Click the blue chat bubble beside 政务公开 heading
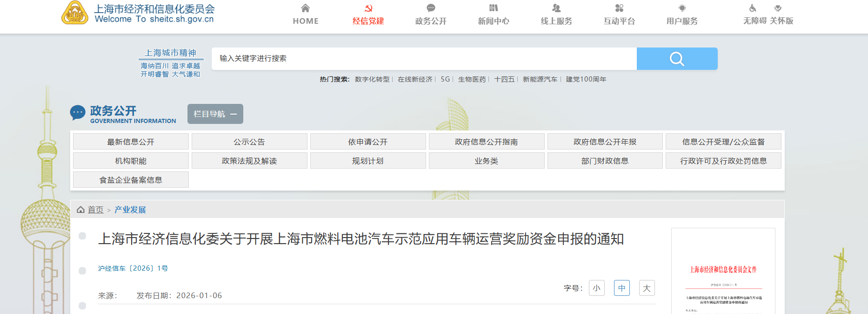 pos(78,113)
